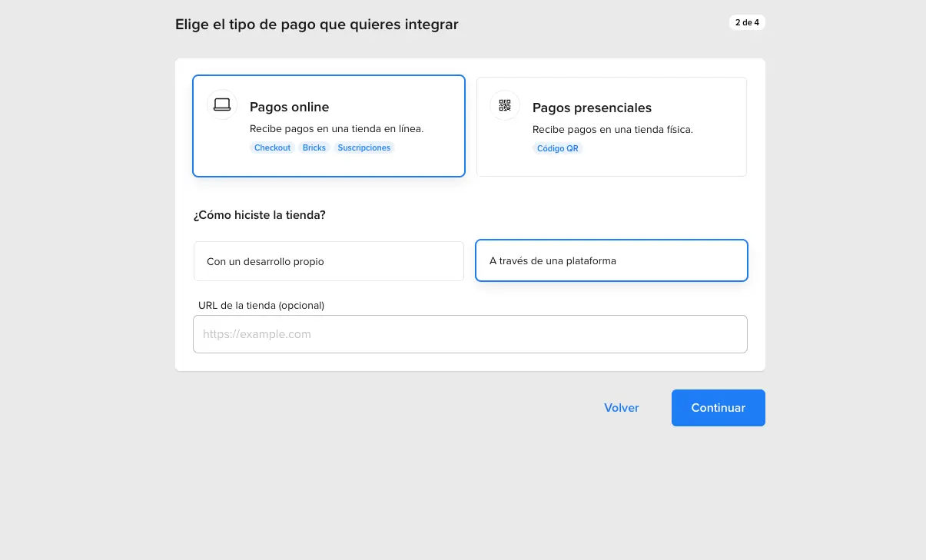
Task: Click "Recibe pagos en una tienda en línea" description
Action: tap(337, 128)
